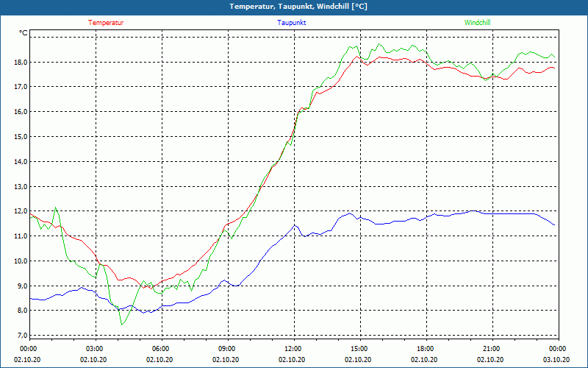Click the 03:00 time axis label
The height and width of the screenshot is (368, 588).
[96, 349]
